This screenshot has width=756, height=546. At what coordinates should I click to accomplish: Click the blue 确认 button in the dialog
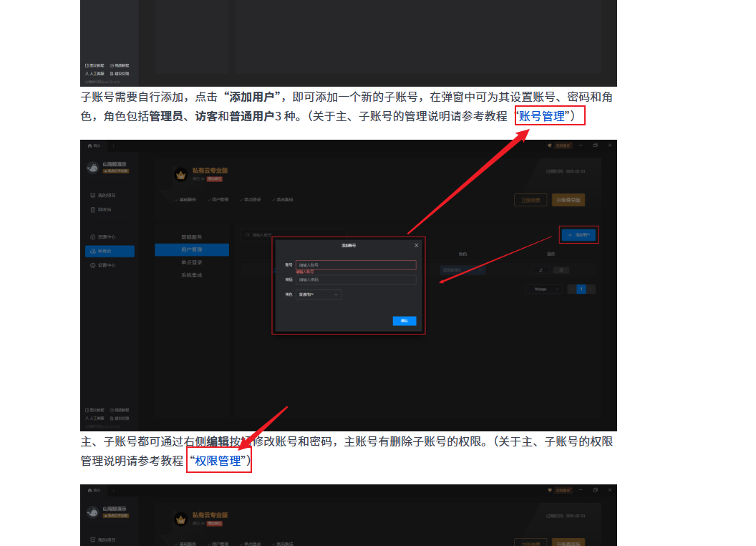tap(404, 321)
